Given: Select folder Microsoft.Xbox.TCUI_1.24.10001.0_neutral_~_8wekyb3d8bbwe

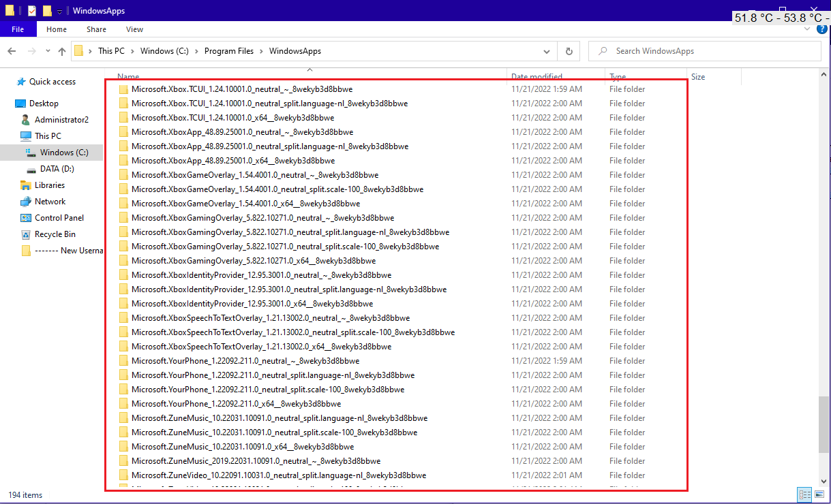Looking at the screenshot, I should click(x=242, y=89).
